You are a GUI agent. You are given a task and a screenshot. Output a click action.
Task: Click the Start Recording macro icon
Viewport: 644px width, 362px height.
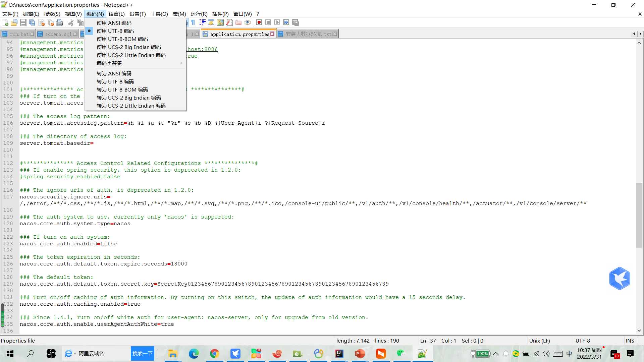pos(259,22)
